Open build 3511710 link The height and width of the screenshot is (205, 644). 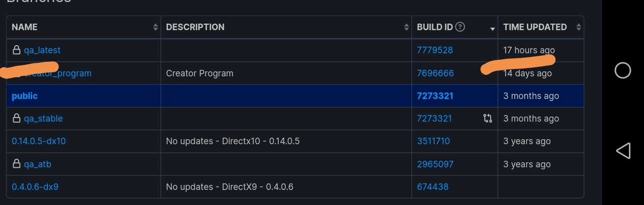coord(433,141)
